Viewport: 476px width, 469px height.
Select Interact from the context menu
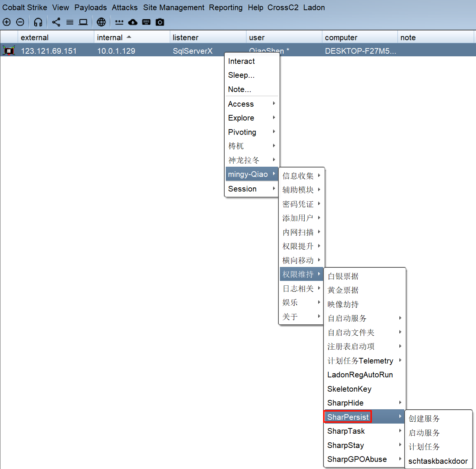coord(242,61)
